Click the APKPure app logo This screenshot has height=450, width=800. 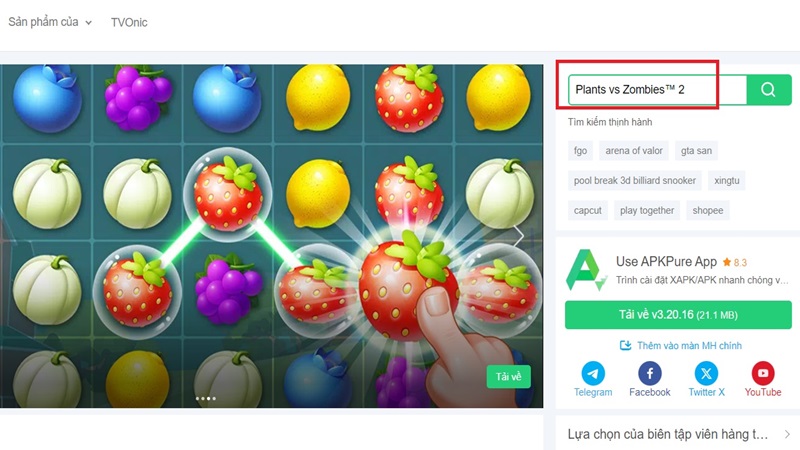click(586, 270)
